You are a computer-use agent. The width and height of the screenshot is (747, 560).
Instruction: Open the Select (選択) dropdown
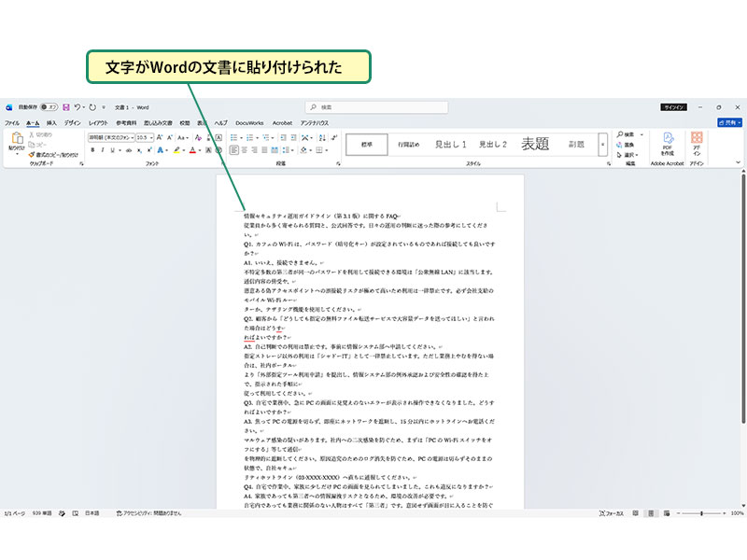pyautogui.click(x=627, y=155)
